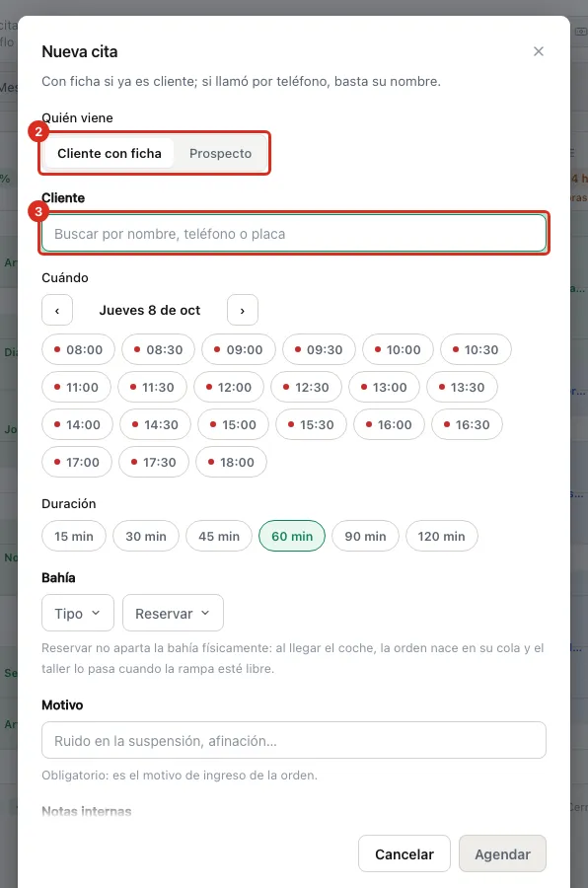The height and width of the screenshot is (888, 588).
Task: Click the Nueva cita heading
Action: (x=80, y=51)
